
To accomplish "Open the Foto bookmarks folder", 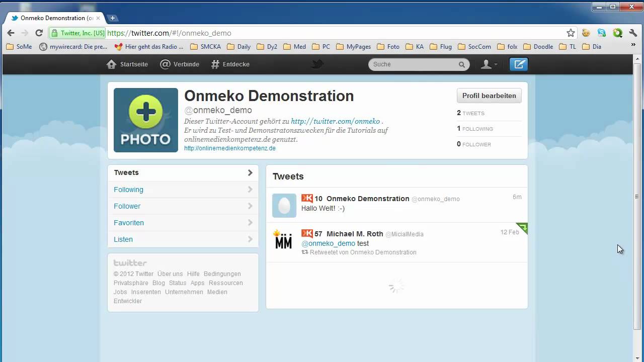I will pyautogui.click(x=388, y=47).
